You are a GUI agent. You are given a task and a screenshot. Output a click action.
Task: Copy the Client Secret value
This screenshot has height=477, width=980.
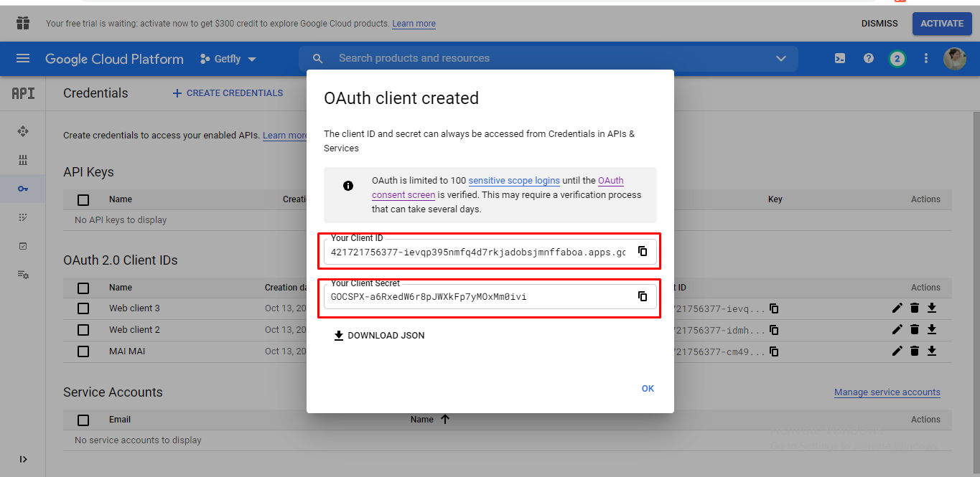coord(643,296)
